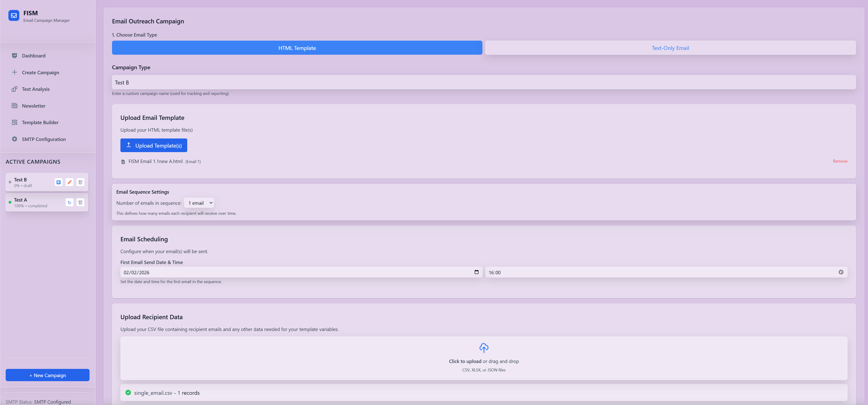Delete the Test A campaign with trash icon
The height and width of the screenshot is (405, 868).
(80, 202)
